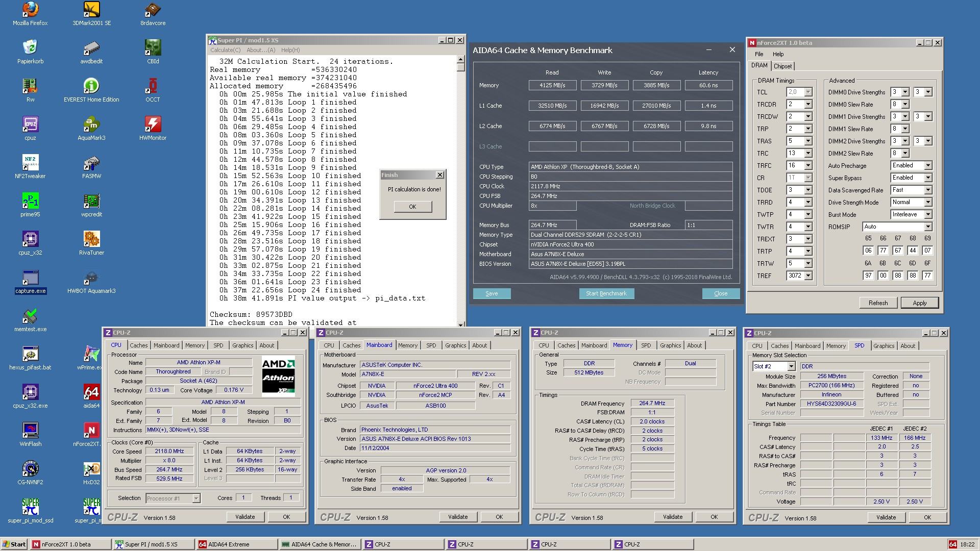Open cpuz desktop shortcut
Image resolution: width=980 pixels, height=551 pixels.
coord(30,129)
